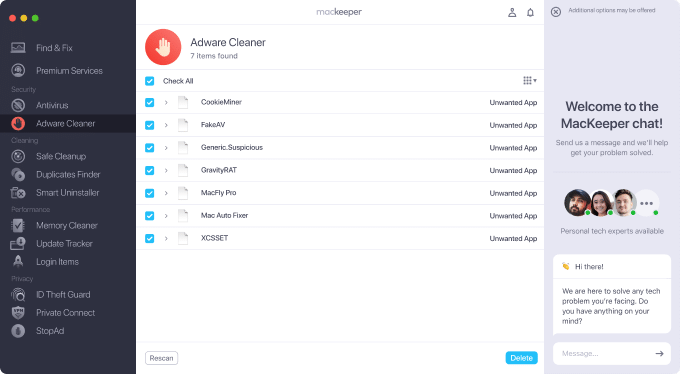Send chat message with arrow icon
680x374 pixels.
tap(660, 354)
